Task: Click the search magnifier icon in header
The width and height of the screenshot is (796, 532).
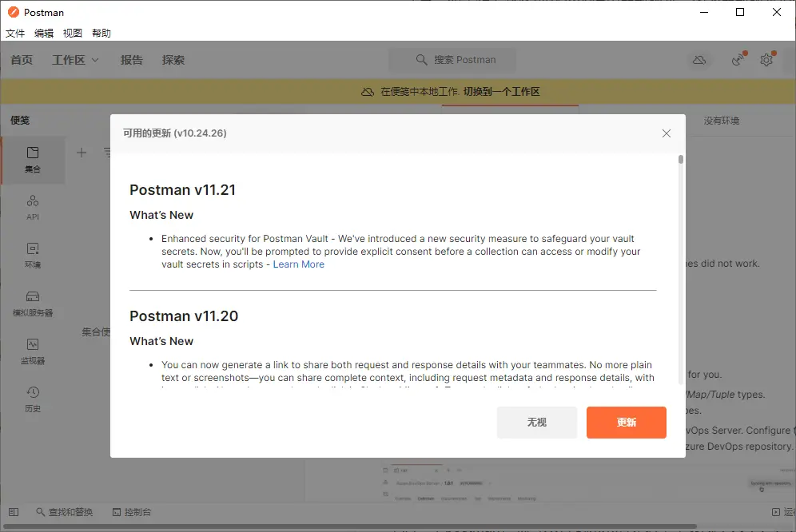Action: point(421,60)
